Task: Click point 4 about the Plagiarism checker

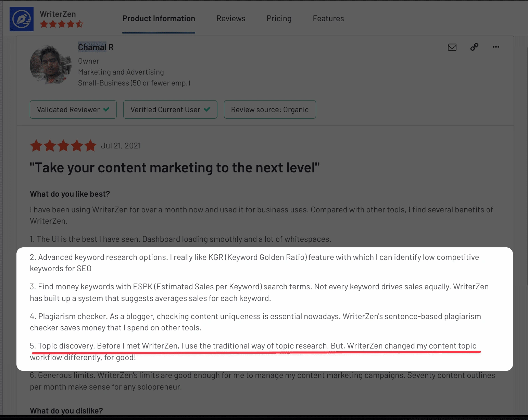Action: 255,322
